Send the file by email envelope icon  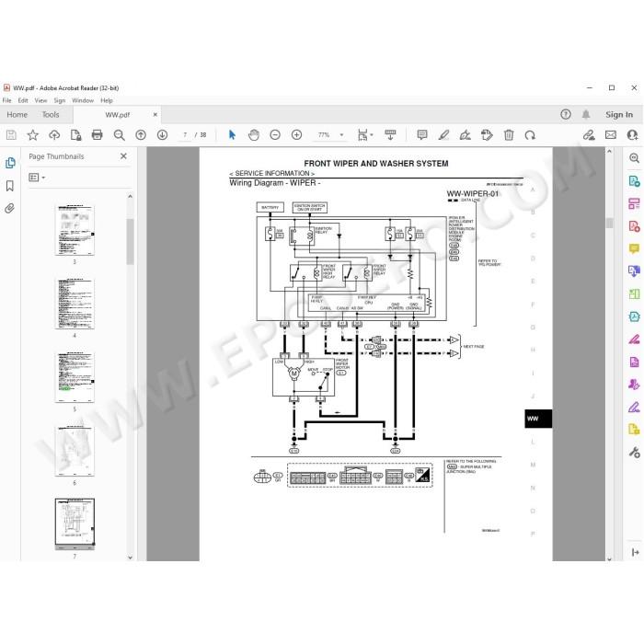611,134
